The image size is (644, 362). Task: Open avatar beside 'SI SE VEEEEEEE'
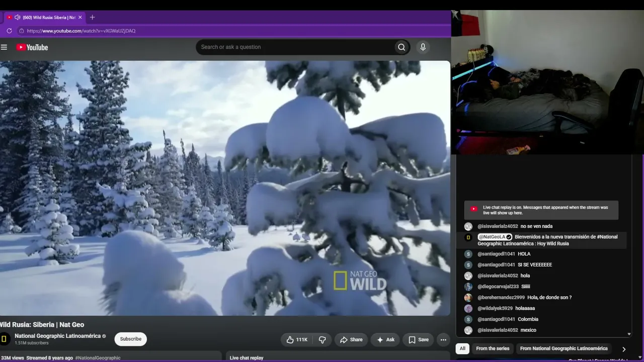tap(468, 265)
